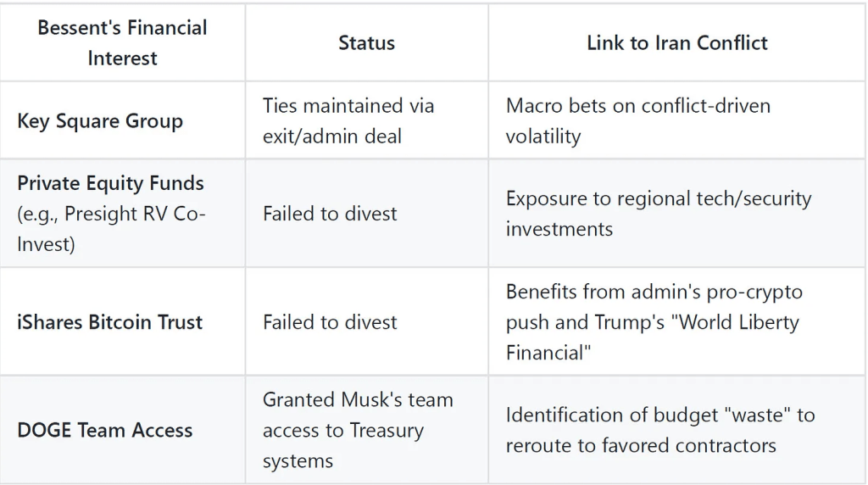The width and height of the screenshot is (868, 485).
Task: Select the "reroute to favored contractors" line
Action: pos(640,445)
